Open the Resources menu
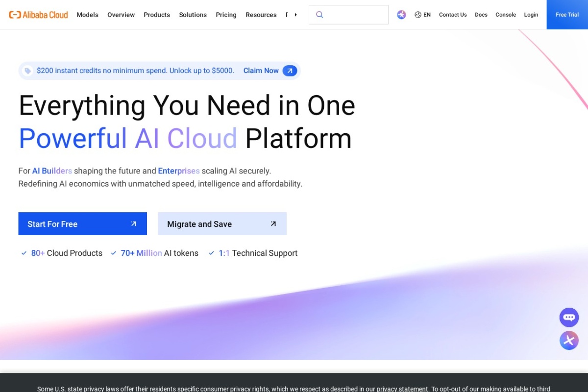The image size is (588, 392). (x=261, y=15)
